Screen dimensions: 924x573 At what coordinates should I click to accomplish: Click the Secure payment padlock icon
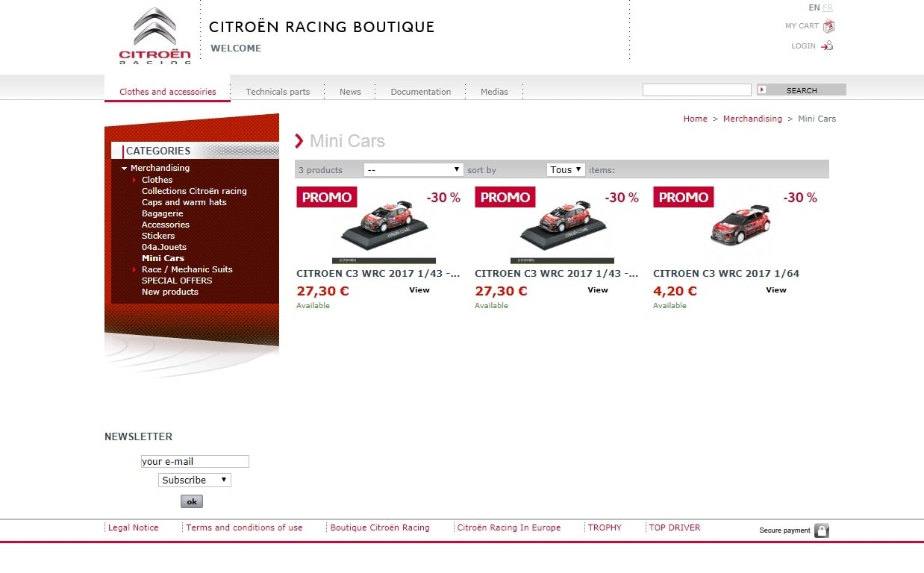(x=822, y=530)
